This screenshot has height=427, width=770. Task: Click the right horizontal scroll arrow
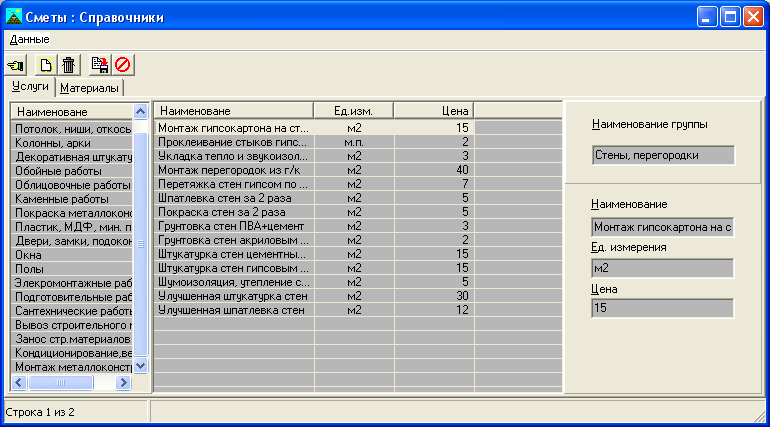point(123,382)
